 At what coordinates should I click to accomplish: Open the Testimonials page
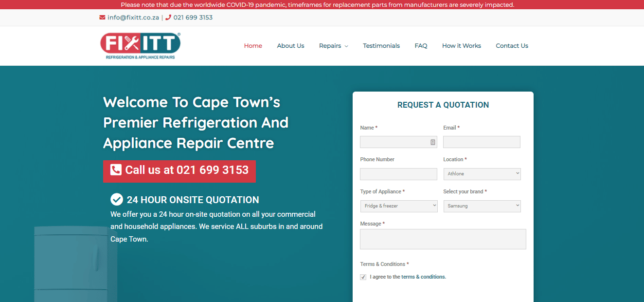point(381,46)
